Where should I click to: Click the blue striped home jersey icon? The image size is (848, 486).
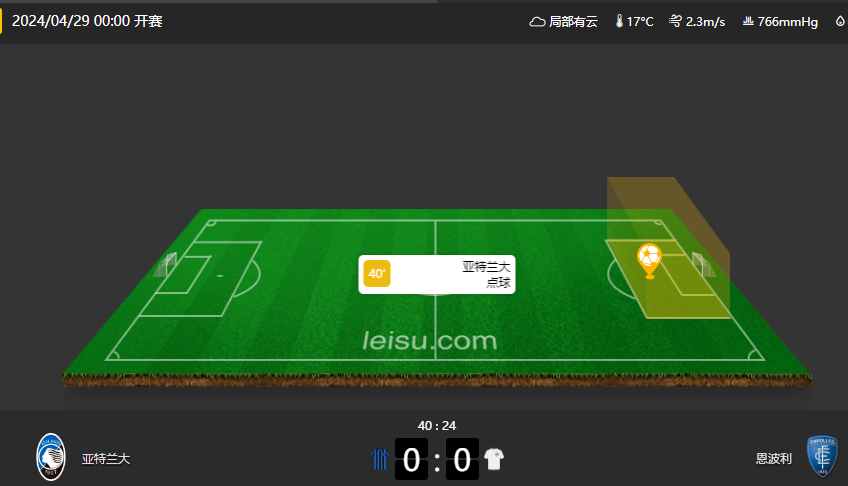380,458
